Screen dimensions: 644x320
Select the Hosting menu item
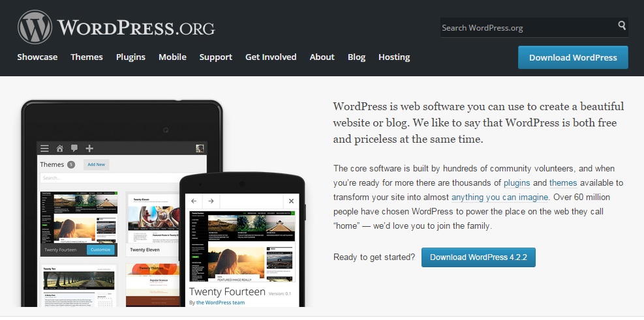pos(394,57)
